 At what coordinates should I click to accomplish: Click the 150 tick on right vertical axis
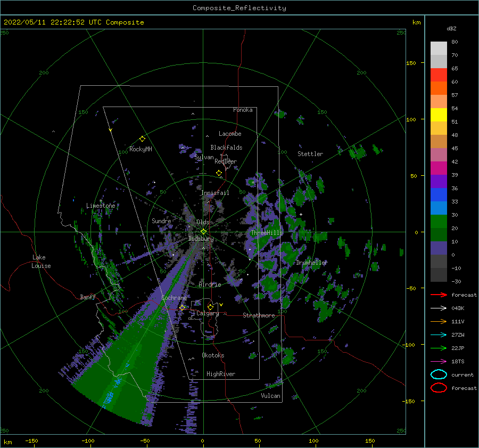click(411, 63)
